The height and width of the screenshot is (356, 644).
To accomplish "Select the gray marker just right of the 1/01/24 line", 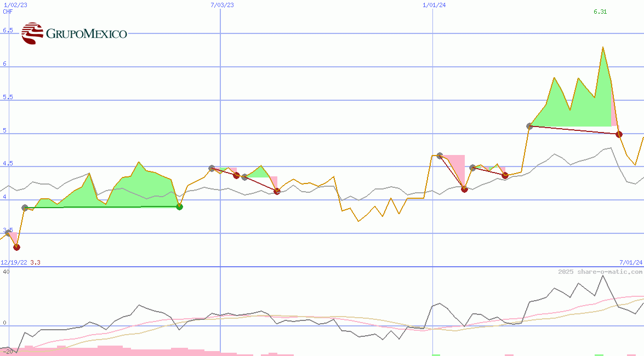I will tap(440, 156).
